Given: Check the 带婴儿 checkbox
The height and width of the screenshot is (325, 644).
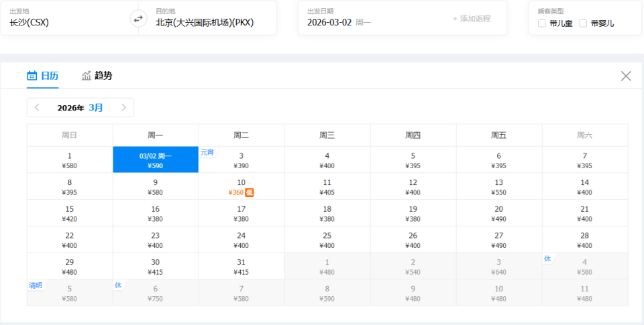Looking at the screenshot, I should click(x=583, y=23).
